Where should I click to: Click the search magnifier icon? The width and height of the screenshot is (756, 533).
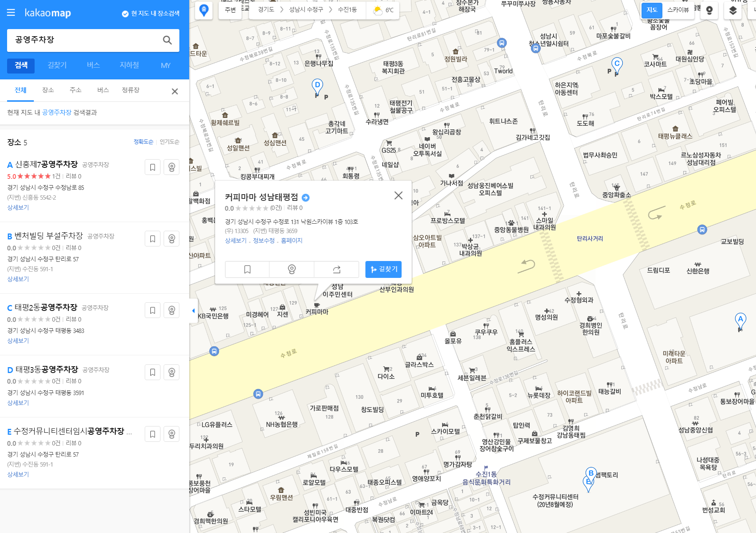point(167,40)
